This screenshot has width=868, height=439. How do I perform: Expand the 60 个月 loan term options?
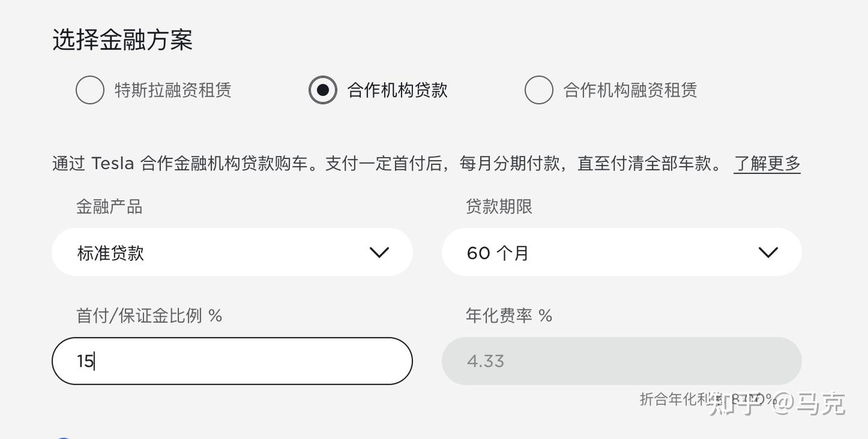click(621, 252)
